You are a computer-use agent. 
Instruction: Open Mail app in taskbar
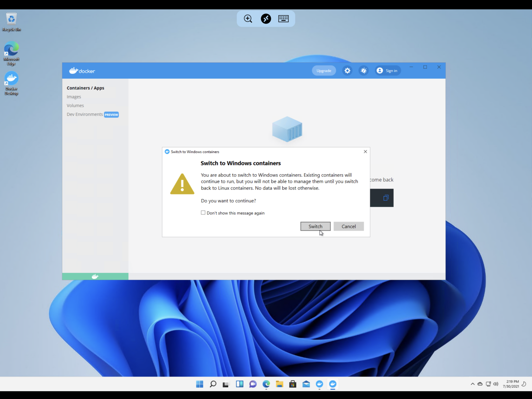(x=306, y=384)
